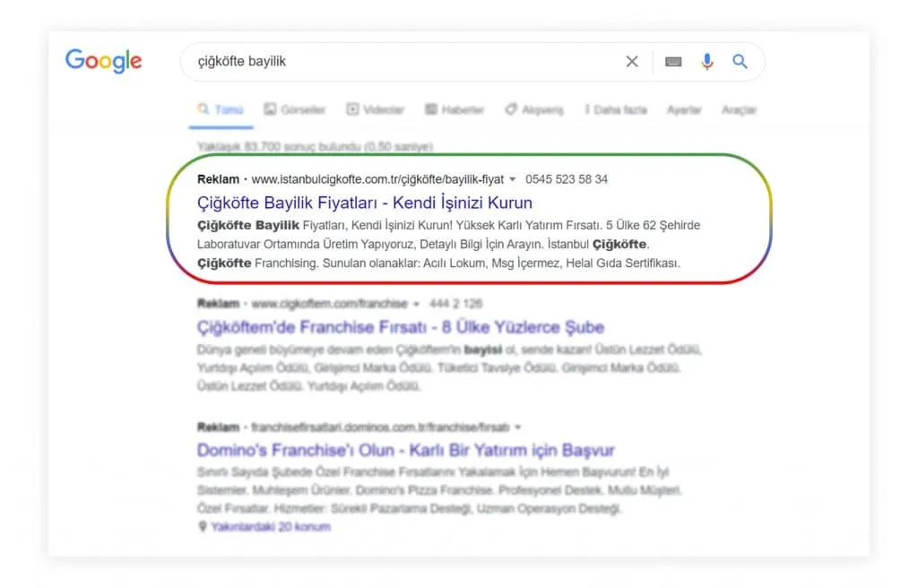The image size is (918, 588).
Task: Open the on-screen keyboard icon
Action: click(x=673, y=62)
